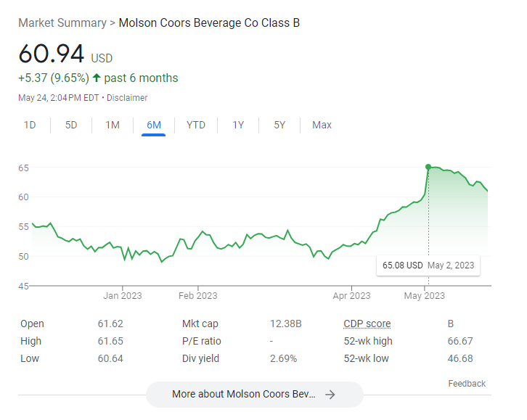Select the 5D time range tab

(x=71, y=125)
